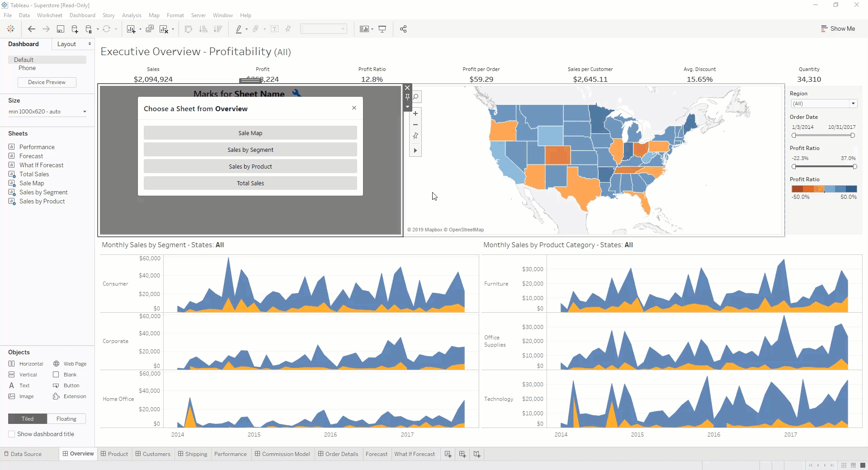The height and width of the screenshot is (470, 868).
Task: Open Show/Hide Cards icon
Action: [364, 29]
